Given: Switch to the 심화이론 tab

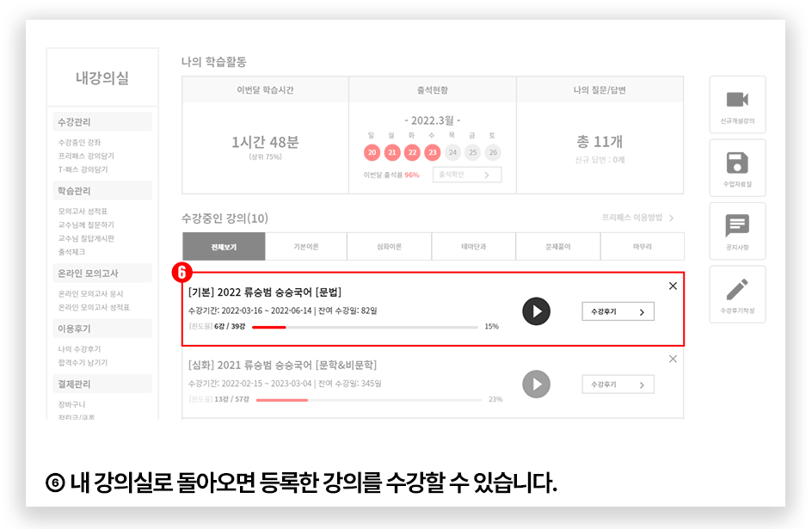Looking at the screenshot, I should (x=390, y=246).
